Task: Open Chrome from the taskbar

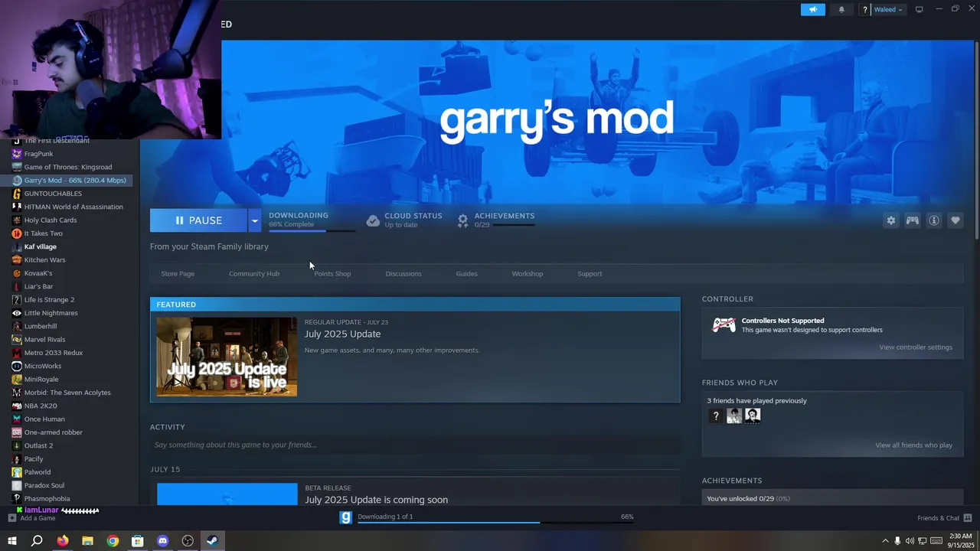Action: pyautogui.click(x=113, y=541)
